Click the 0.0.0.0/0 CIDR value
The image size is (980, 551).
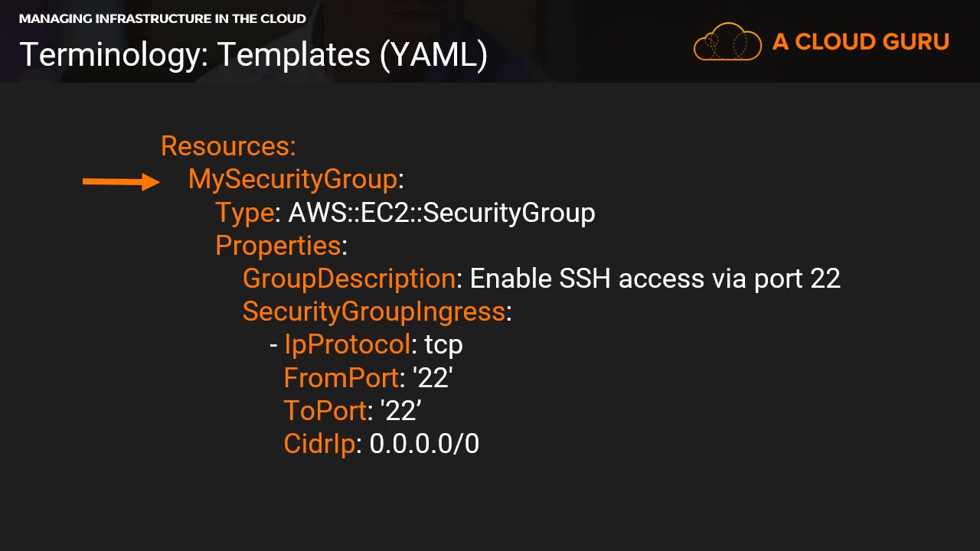point(424,444)
